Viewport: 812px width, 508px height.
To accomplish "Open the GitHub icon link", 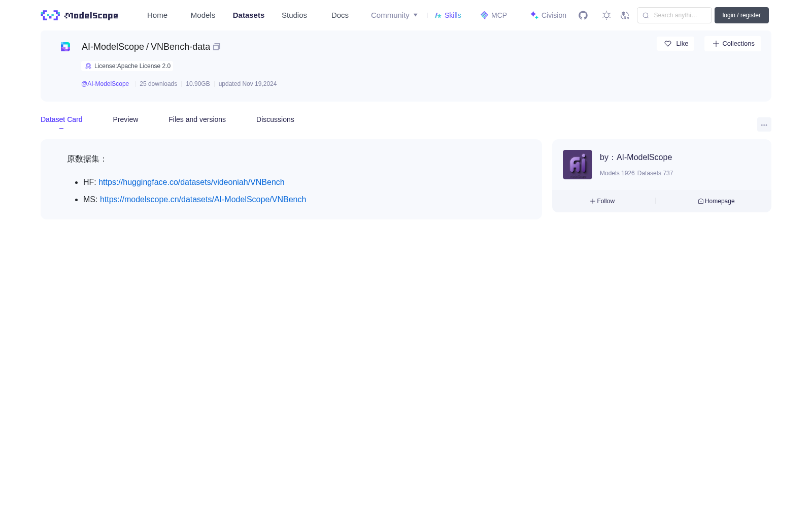I will coord(583,15).
